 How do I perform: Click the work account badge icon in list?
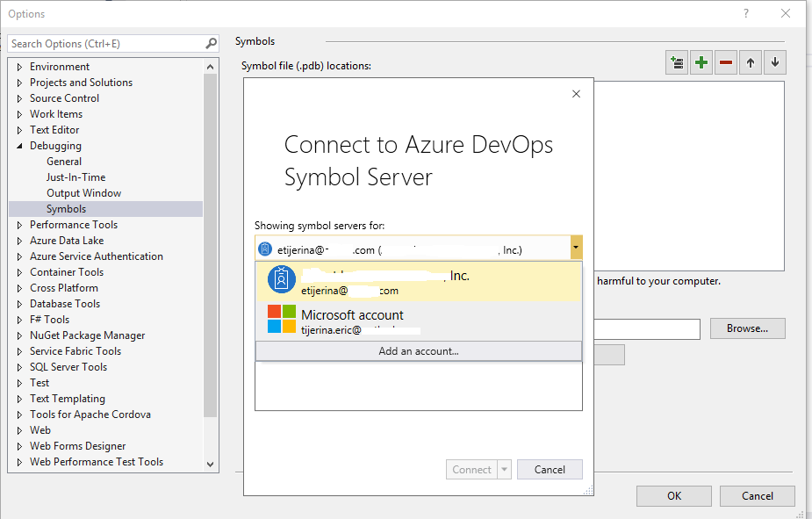281,279
